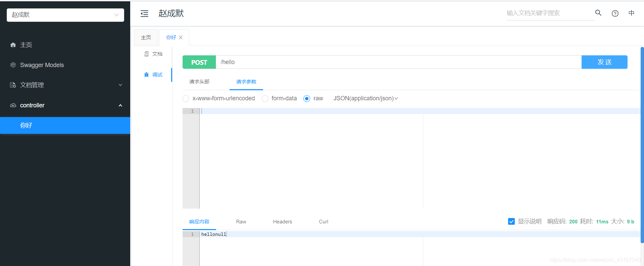The height and width of the screenshot is (266, 644).
Task: Click the 文档管理 document icon
Action: 13,85
